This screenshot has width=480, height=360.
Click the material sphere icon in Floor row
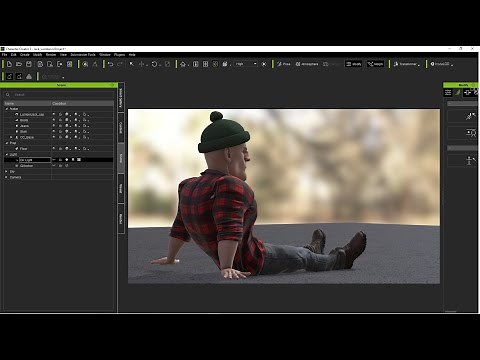67,148
